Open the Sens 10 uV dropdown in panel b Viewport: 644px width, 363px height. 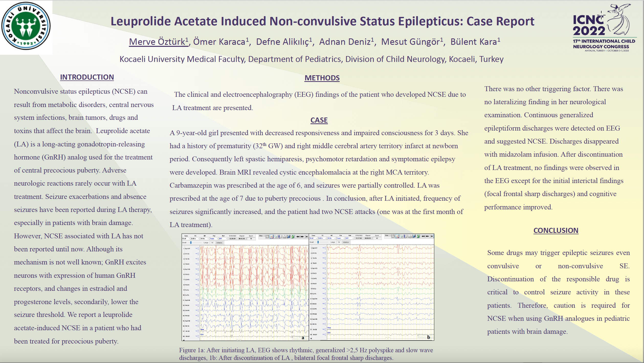tap(313, 238)
